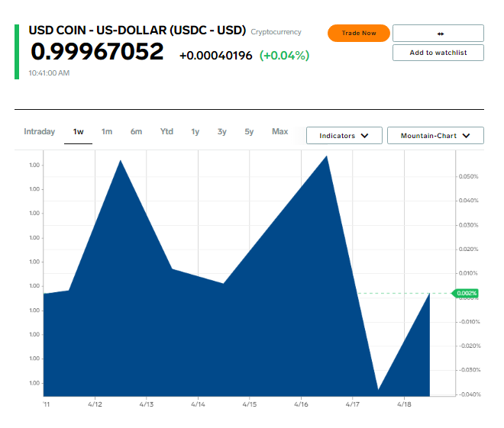Select the 1w time range tab

click(x=78, y=132)
